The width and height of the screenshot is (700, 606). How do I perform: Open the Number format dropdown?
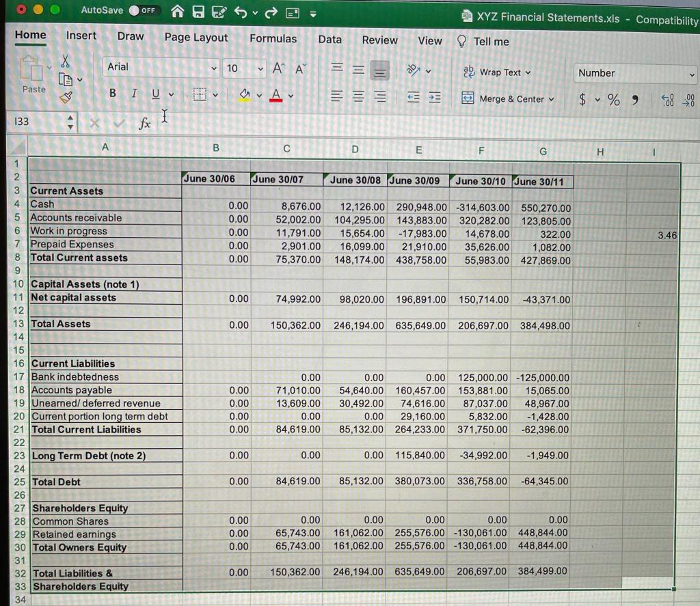pyautogui.click(x=634, y=72)
